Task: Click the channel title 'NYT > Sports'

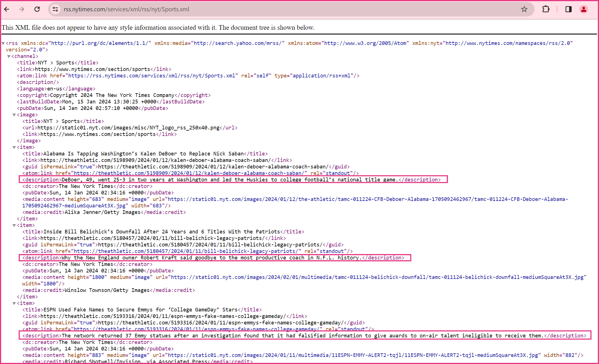Action: [58, 63]
